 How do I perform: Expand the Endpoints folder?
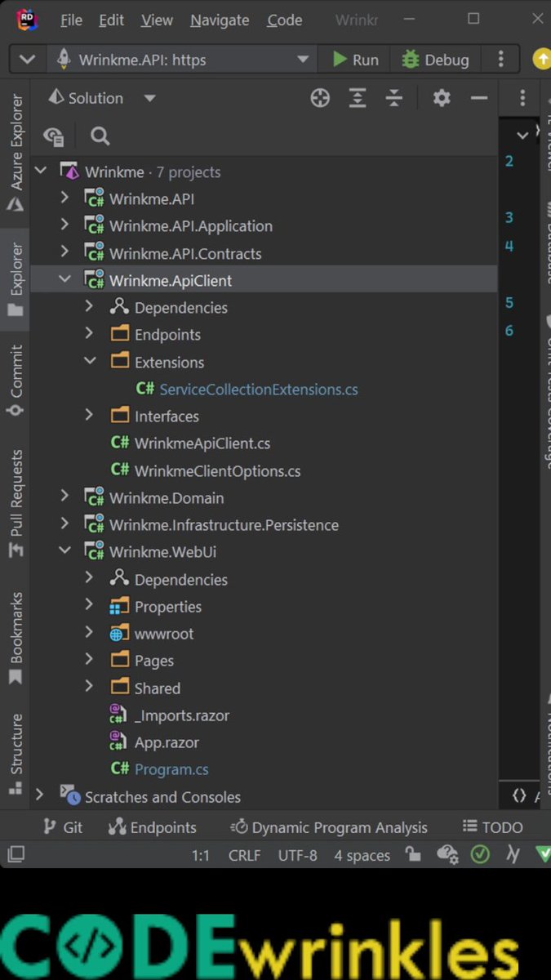click(x=90, y=334)
